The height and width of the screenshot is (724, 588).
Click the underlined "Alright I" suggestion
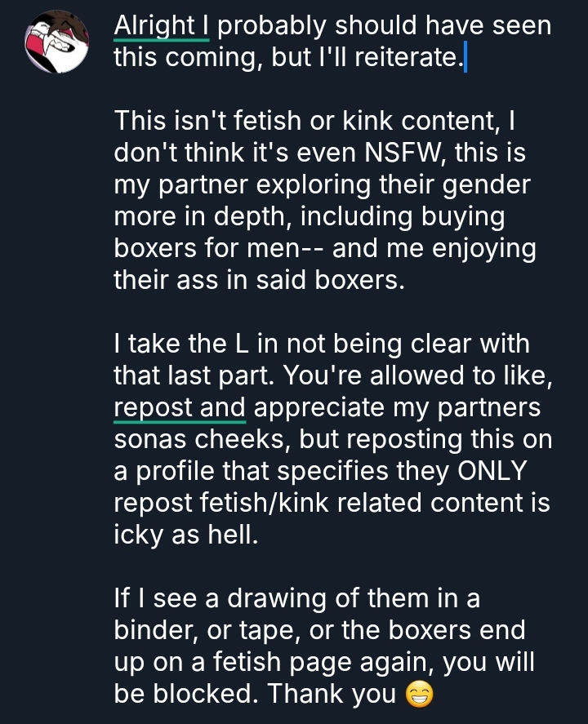tap(161, 26)
